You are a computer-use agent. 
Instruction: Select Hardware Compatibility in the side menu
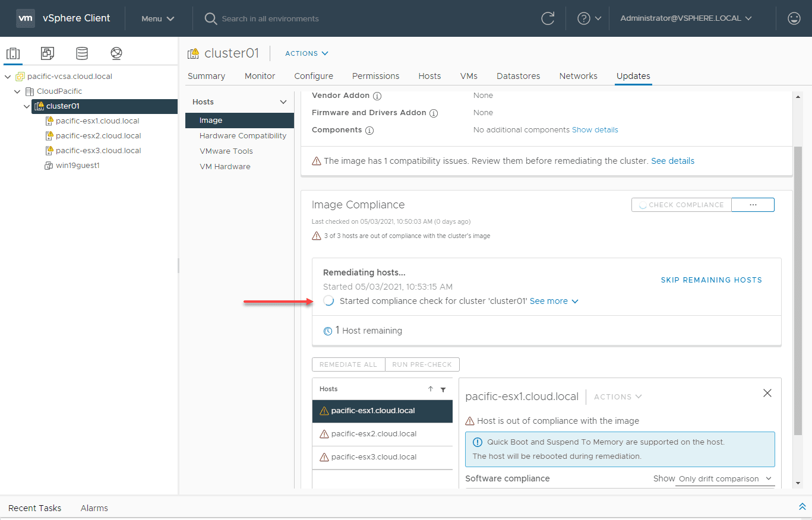tap(242, 135)
